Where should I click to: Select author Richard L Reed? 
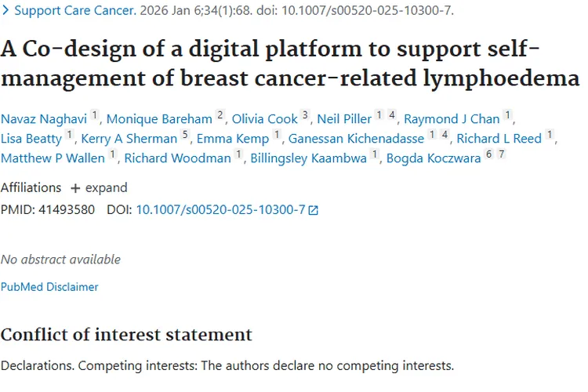click(x=500, y=139)
